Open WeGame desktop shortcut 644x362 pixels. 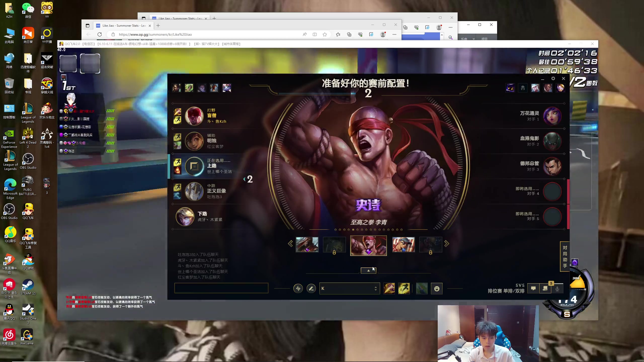27,337
